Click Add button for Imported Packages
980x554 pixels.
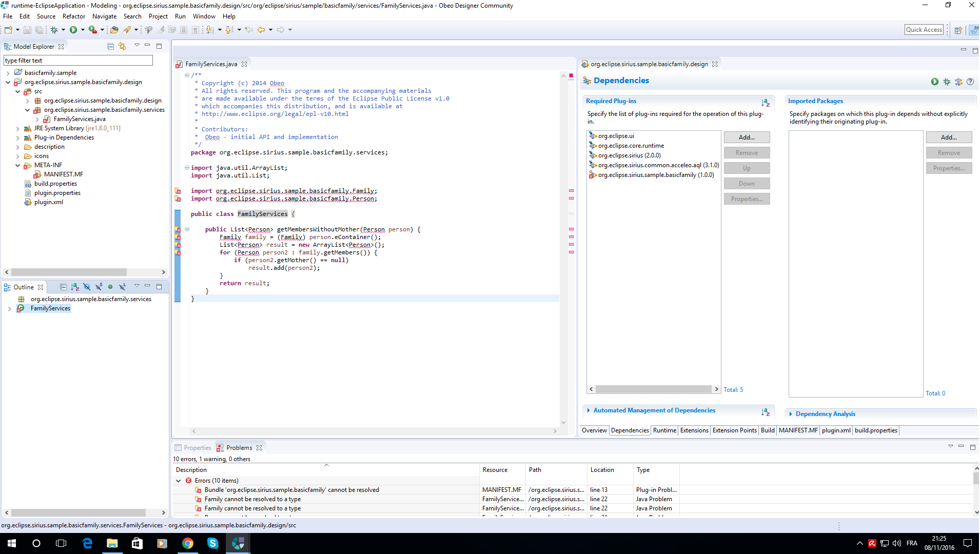[948, 137]
